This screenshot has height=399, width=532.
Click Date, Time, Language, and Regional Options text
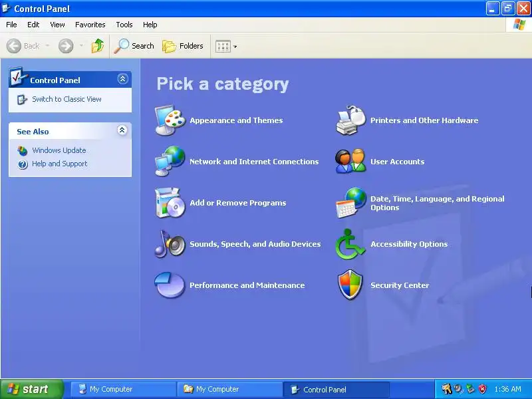click(x=438, y=203)
